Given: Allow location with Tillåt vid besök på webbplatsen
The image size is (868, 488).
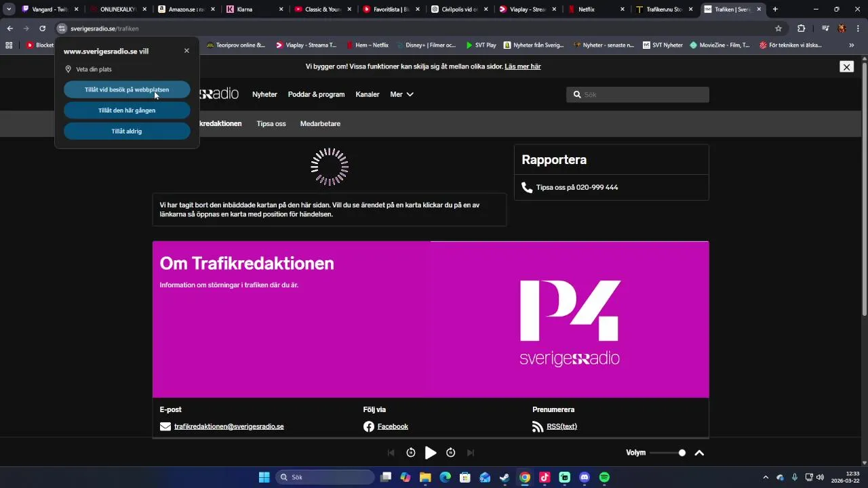Looking at the screenshot, I should (127, 89).
